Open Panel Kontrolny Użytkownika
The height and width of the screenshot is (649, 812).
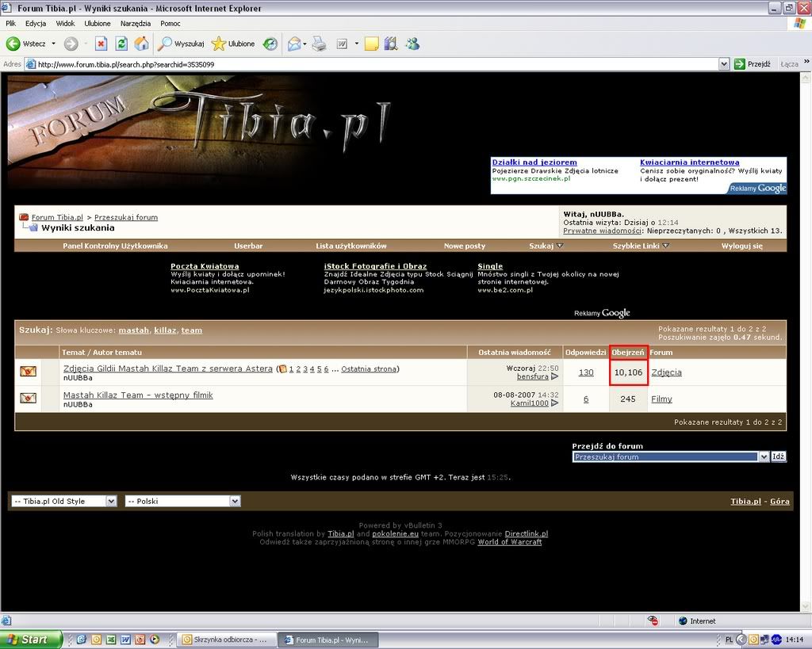coord(115,246)
